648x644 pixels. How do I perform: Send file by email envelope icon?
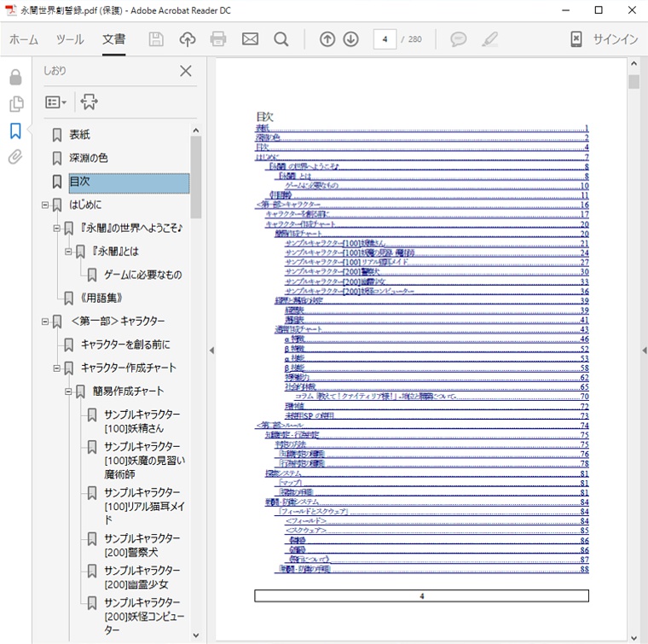250,39
